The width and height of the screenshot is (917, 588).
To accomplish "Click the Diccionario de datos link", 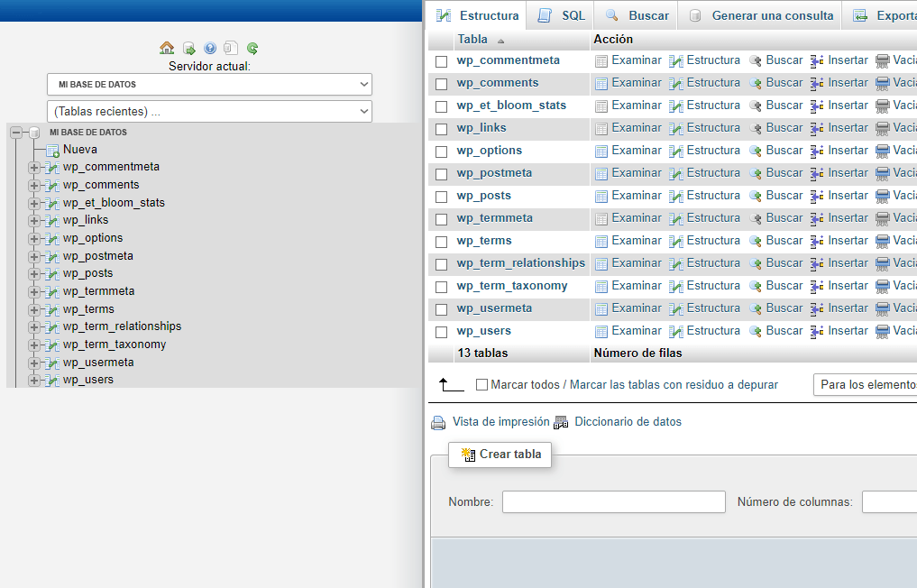I will coord(628,422).
